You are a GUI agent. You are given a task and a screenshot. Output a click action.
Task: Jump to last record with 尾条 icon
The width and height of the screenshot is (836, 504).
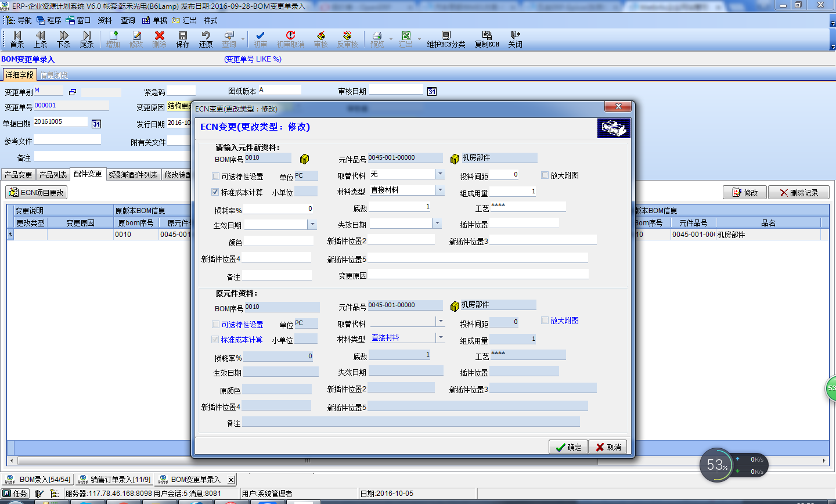pos(87,39)
